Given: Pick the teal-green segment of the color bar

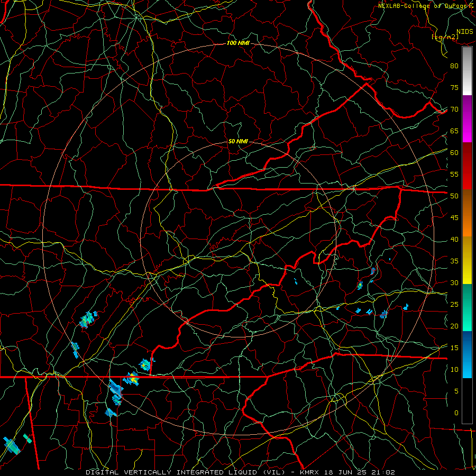Looking at the screenshot, I should [x=467, y=307].
